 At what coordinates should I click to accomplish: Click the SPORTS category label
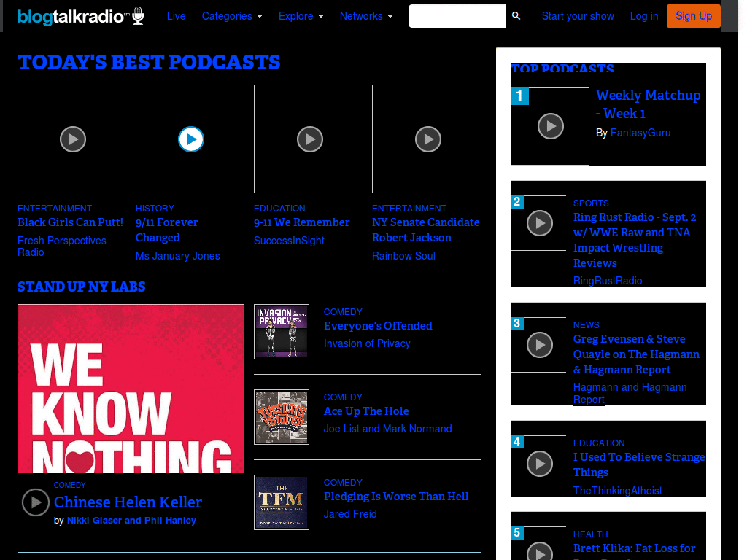[591, 203]
